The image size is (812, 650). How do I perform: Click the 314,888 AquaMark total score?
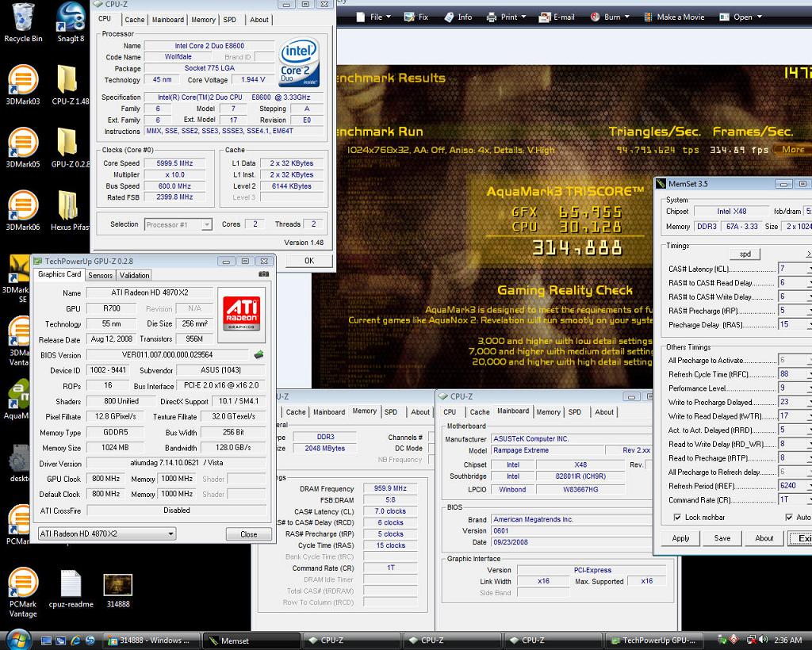[x=577, y=248]
